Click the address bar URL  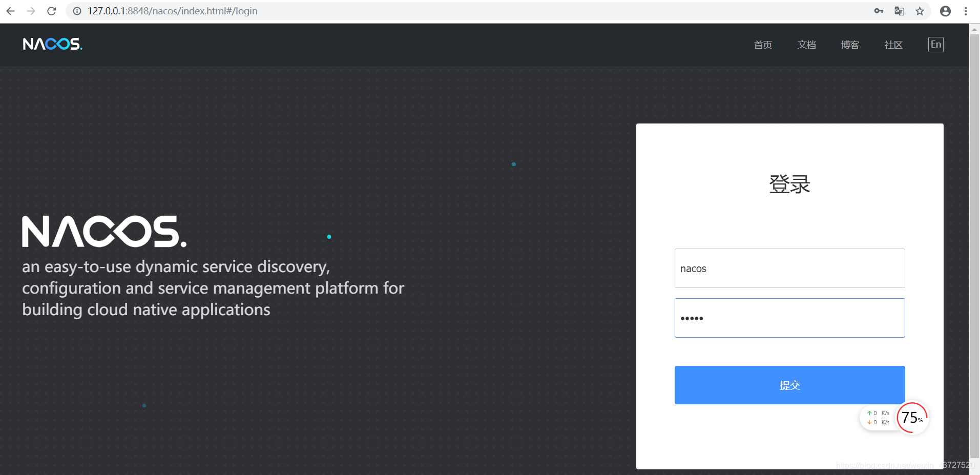tap(173, 11)
